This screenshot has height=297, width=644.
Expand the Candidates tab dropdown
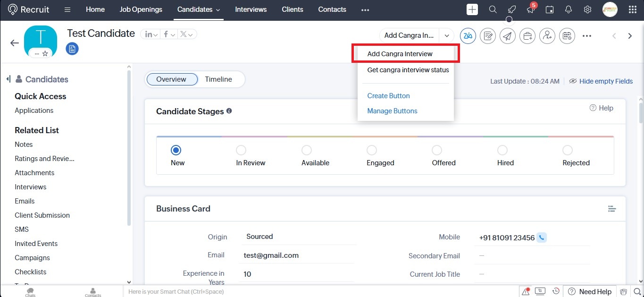click(x=217, y=10)
